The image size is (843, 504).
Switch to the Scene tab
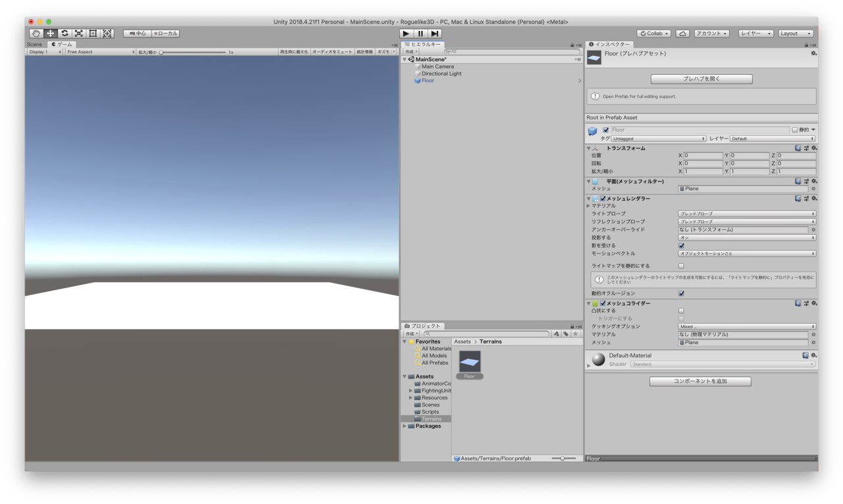tap(34, 45)
